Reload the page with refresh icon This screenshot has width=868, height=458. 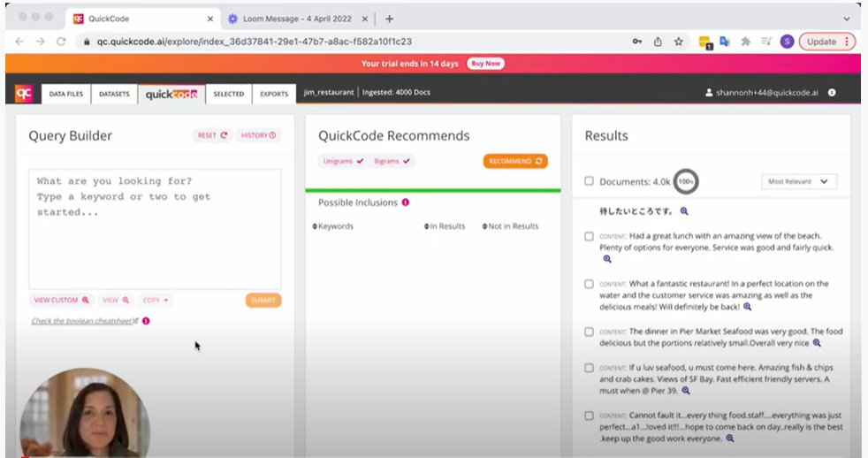click(x=62, y=42)
